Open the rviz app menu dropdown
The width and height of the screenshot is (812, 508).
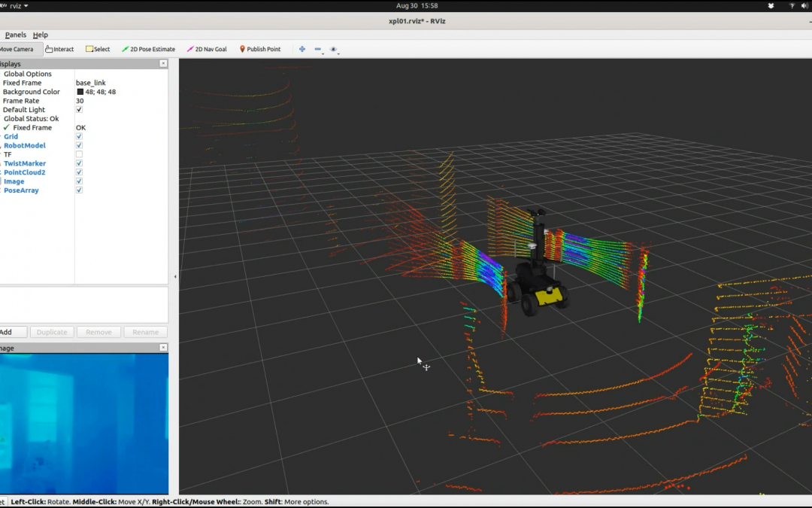[18, 6]
